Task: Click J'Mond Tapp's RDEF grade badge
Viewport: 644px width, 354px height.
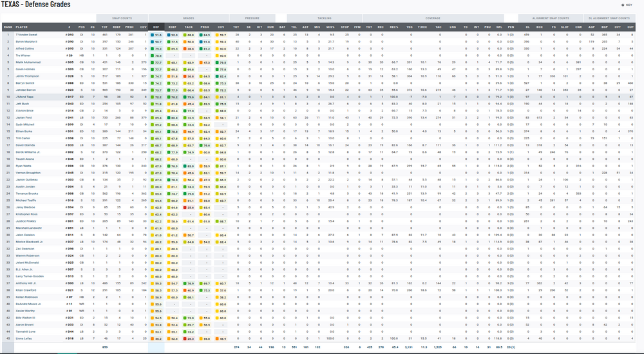Action: (173, 97)
